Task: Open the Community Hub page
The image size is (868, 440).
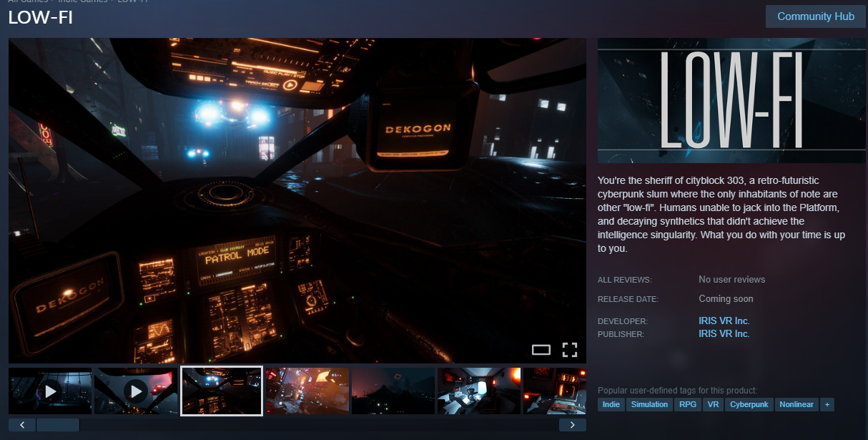Action: (x=816, y=16)
